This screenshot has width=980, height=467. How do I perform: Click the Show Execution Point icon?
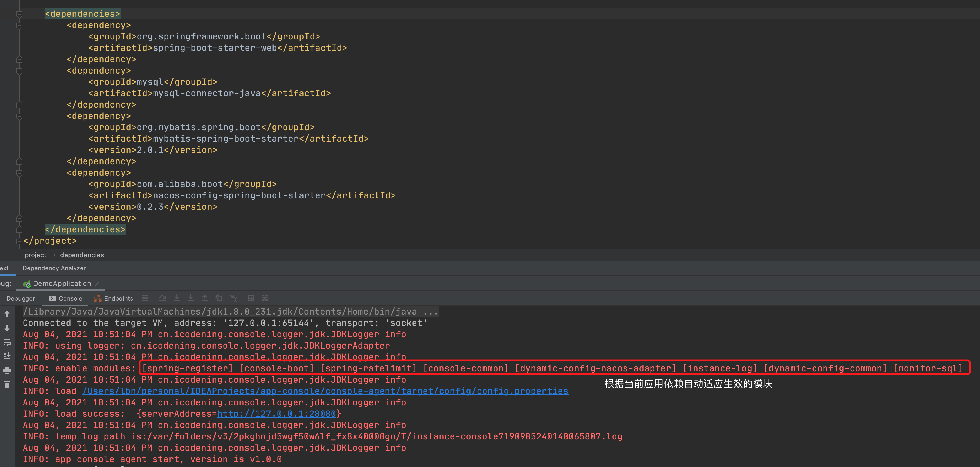point(145,298)
